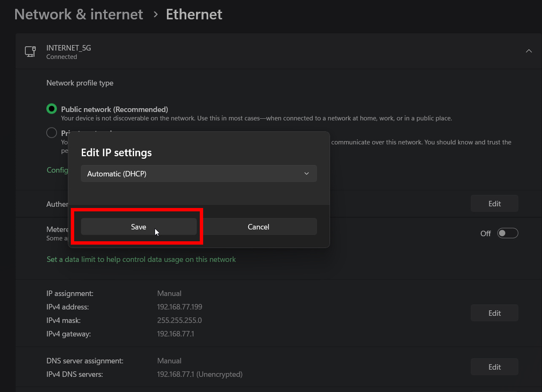Click the Ethernet breadcrumb title

(194, 14)
